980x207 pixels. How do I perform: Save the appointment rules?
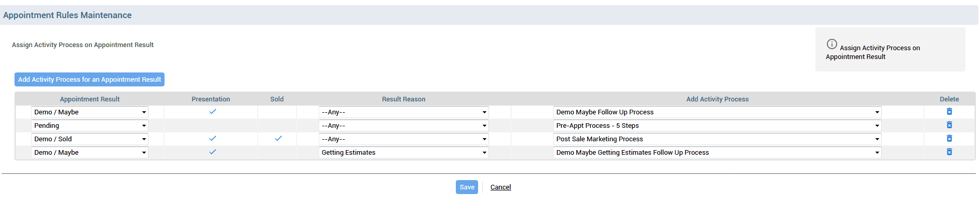(x=467, y=187)
